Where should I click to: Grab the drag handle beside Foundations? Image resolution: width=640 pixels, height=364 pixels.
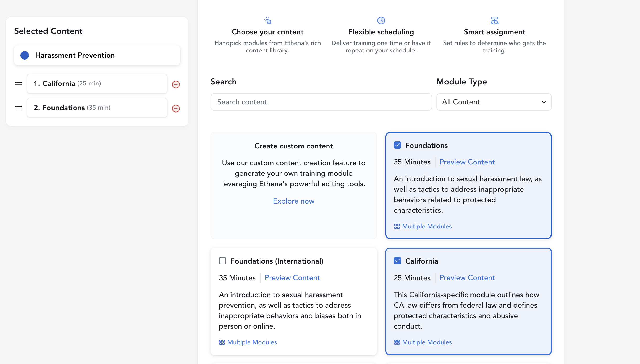pos(18,108)
